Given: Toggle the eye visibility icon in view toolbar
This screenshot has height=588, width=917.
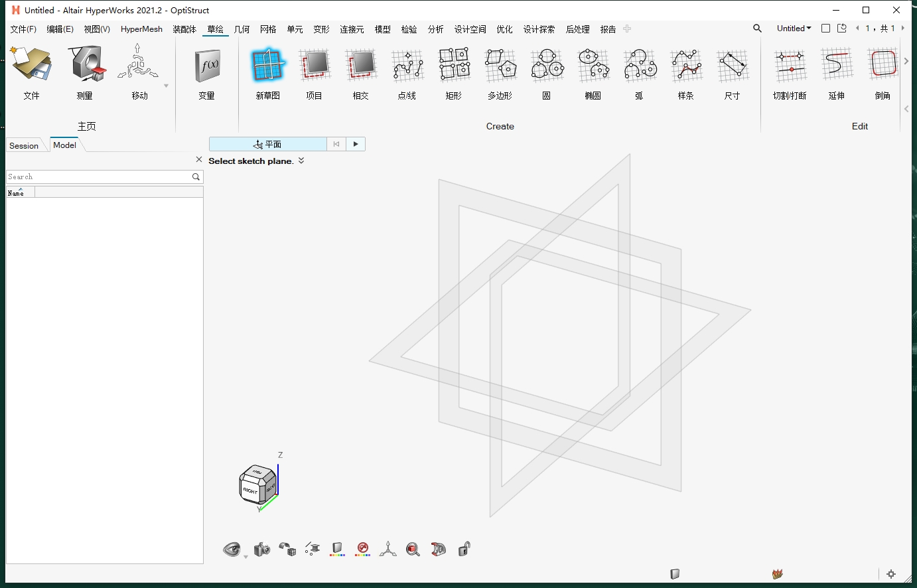Looking at the screenshot, I should 232,549.
